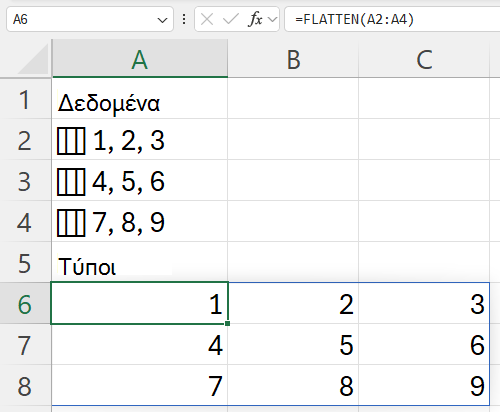Select row 6 header
This screenshot has height=412, width=500.
[25, 303]
